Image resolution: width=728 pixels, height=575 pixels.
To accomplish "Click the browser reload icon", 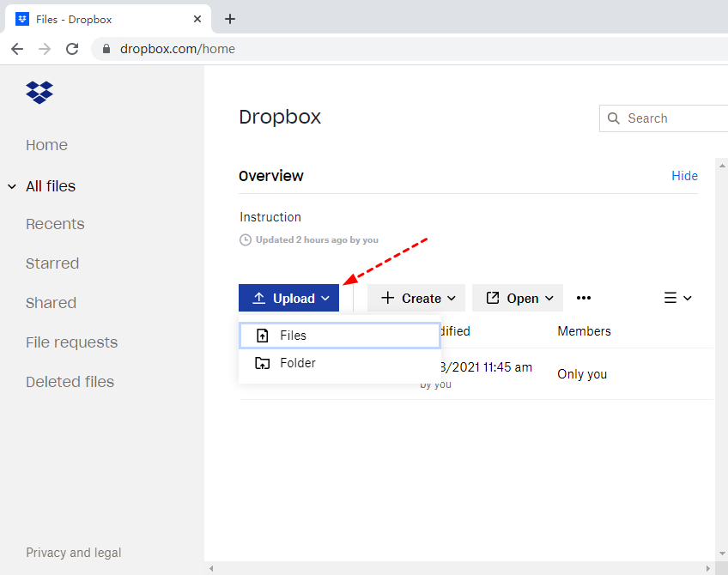I will tap(73, 49).
